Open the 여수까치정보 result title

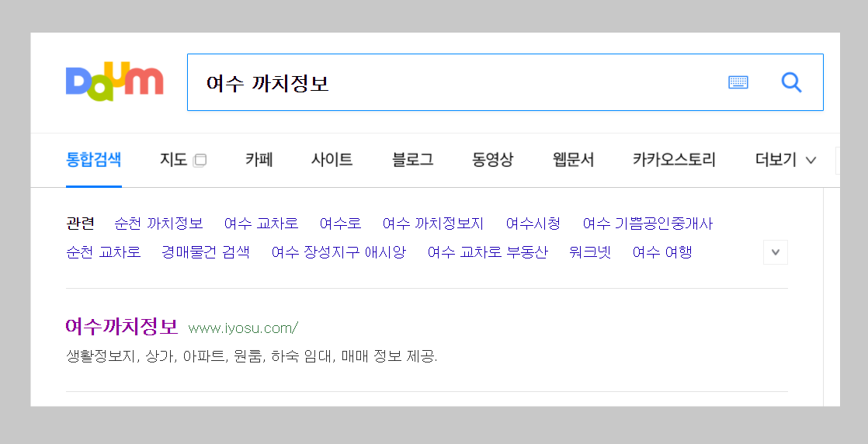tap(122, 328)
